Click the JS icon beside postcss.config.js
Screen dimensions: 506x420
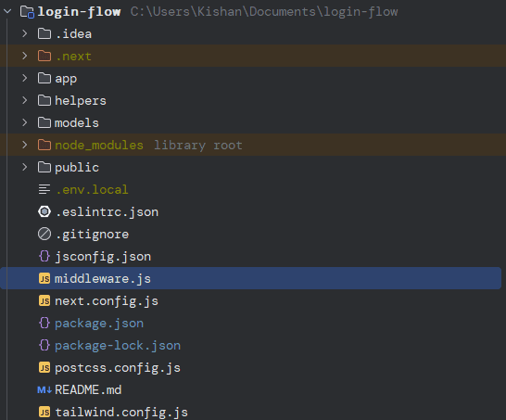pyautogui.click(x=44, y=368)
